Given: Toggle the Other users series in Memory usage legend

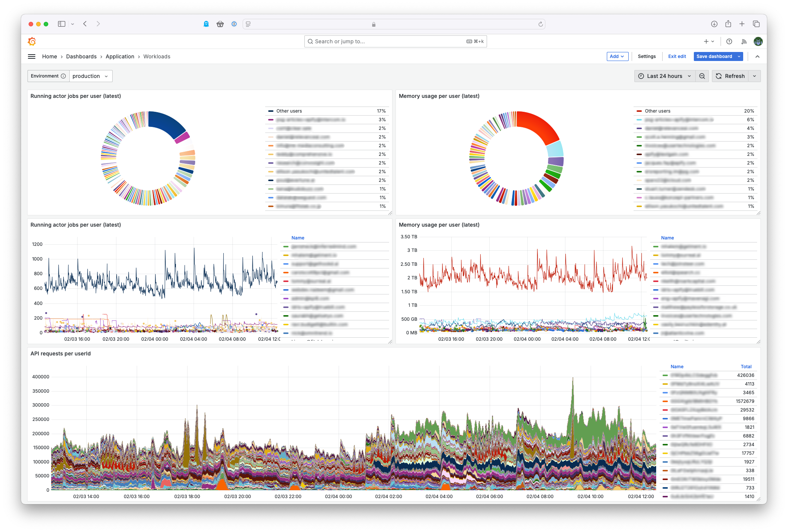Looking at the screenshot, I should (x=658, y=111).
